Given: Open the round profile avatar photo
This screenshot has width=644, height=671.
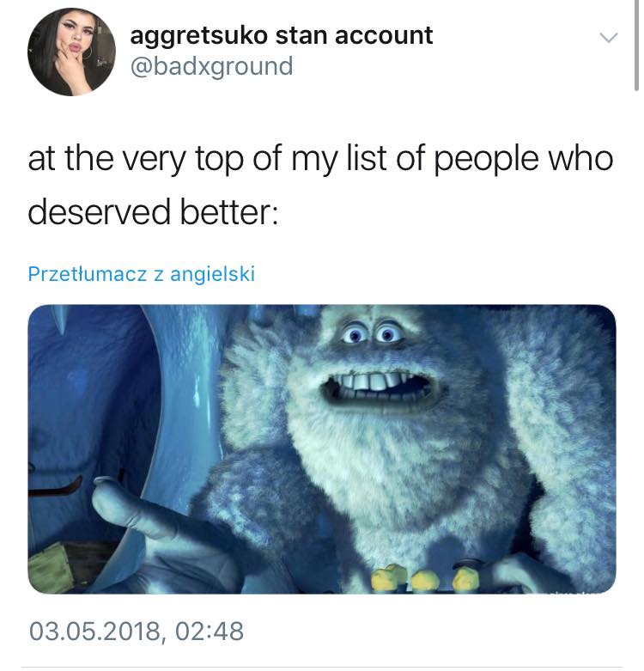Looking at the screenshot, I should 71,52.
